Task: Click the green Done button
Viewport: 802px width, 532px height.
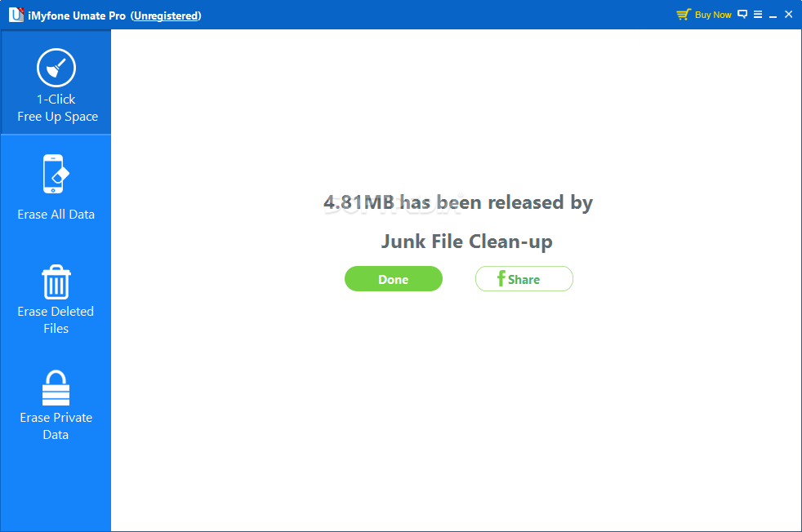Action: (x=394, y=278)
